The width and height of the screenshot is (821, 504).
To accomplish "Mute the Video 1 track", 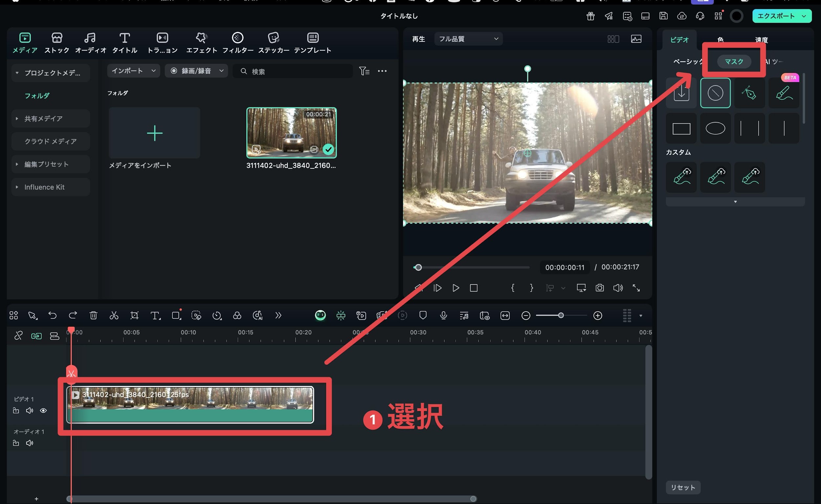I will click(x=30, y=410).
